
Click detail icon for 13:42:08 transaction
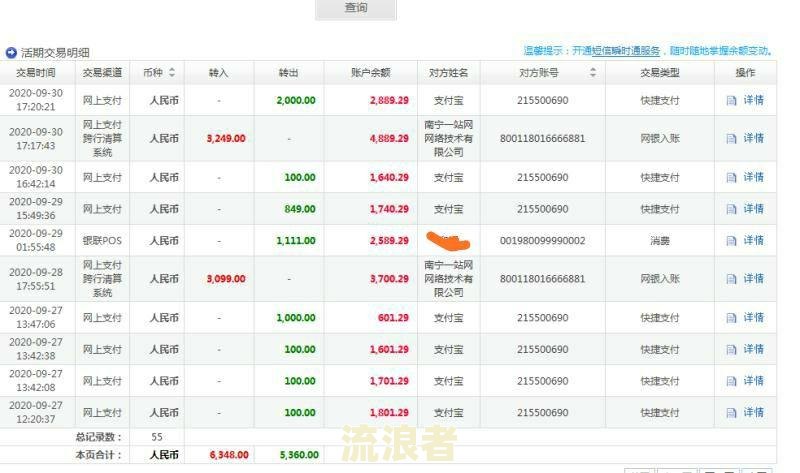(731, 381)
